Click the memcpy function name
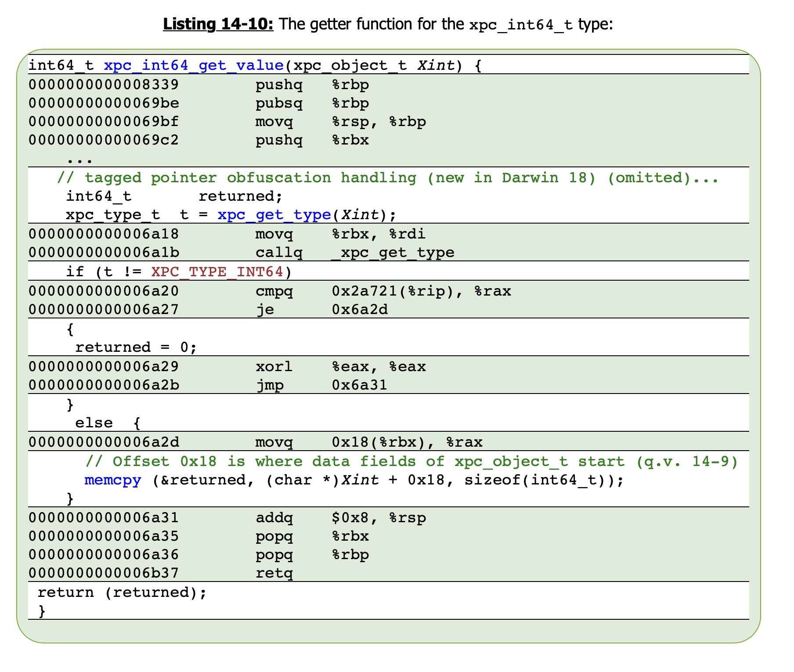The image size is (794, 672). click(113, 480)
